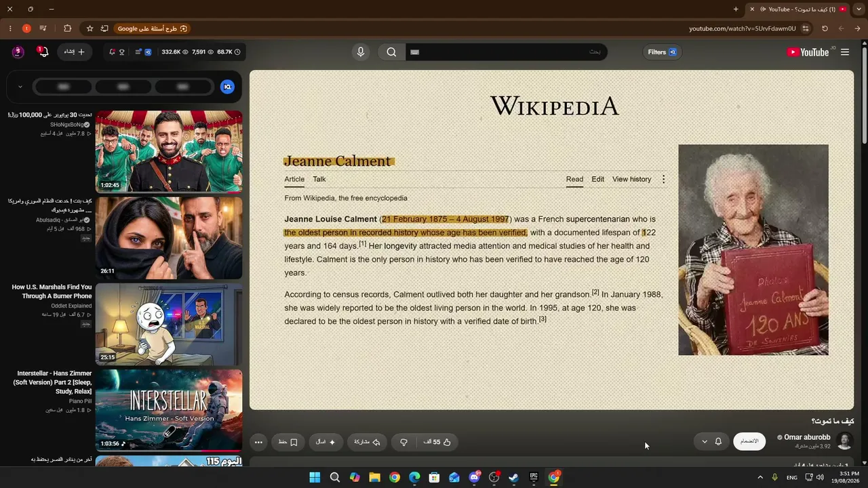Click the ENG language indicator in the taskbar

pyautogui.click(x=792, y=478)
